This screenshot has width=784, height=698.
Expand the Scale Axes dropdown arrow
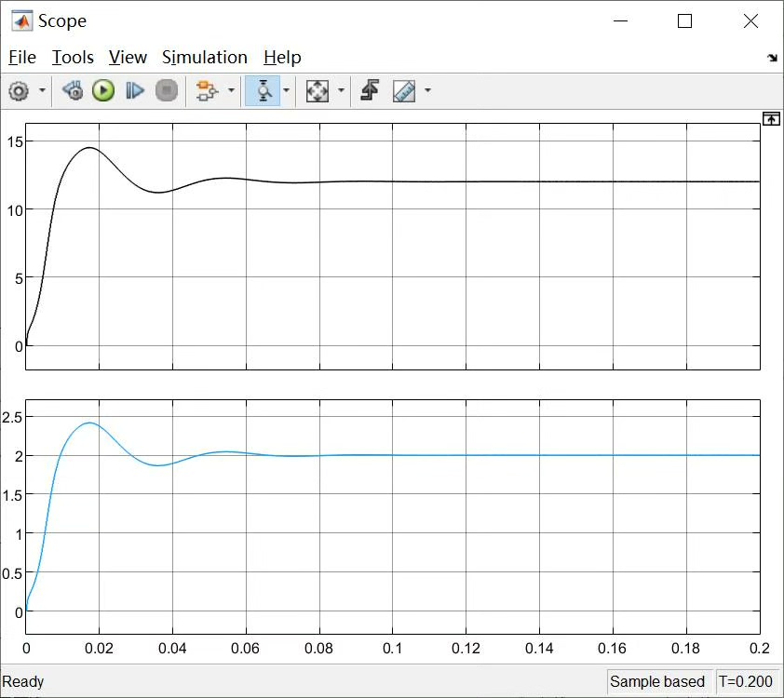(x=341, y=90)
